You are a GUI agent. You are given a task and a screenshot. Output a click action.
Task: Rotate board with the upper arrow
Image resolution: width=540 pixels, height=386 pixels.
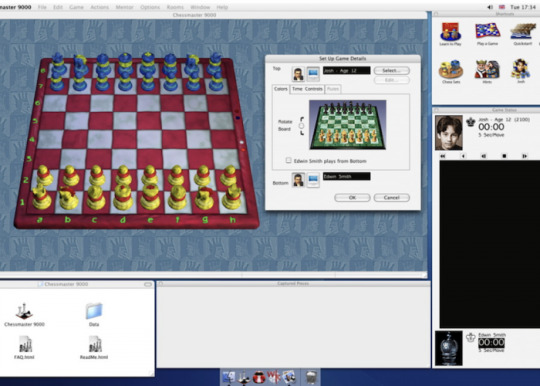[x=302, y=119]
